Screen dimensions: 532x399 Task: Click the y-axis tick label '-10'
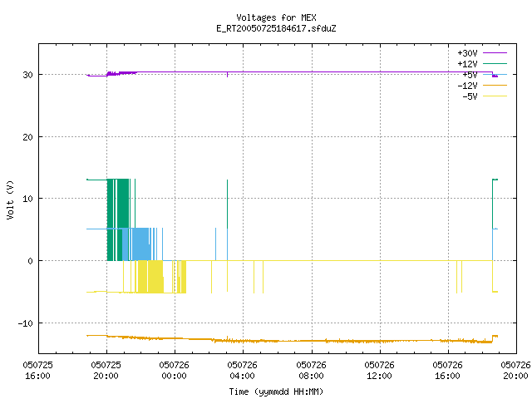26,323
